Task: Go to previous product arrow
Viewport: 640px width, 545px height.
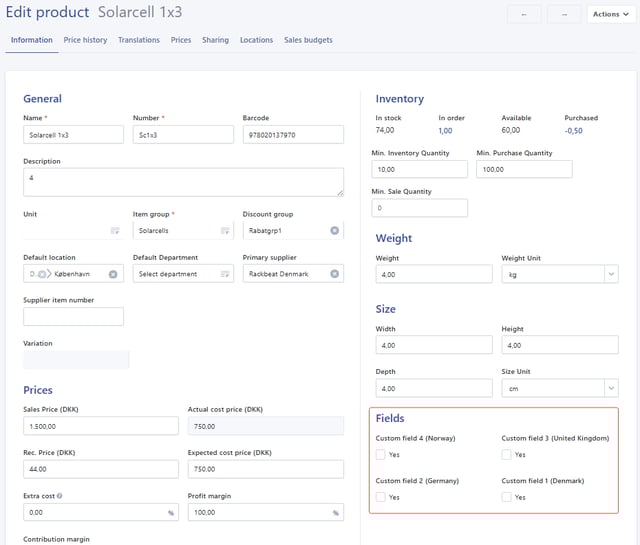Action: pyautogui.click(x=524, y=15)
